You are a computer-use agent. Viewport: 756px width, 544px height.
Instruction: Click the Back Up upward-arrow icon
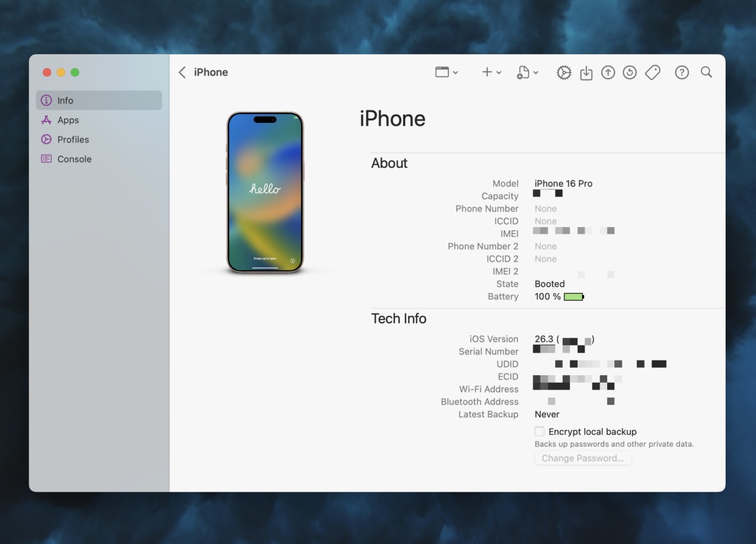[x=608, y=72]
